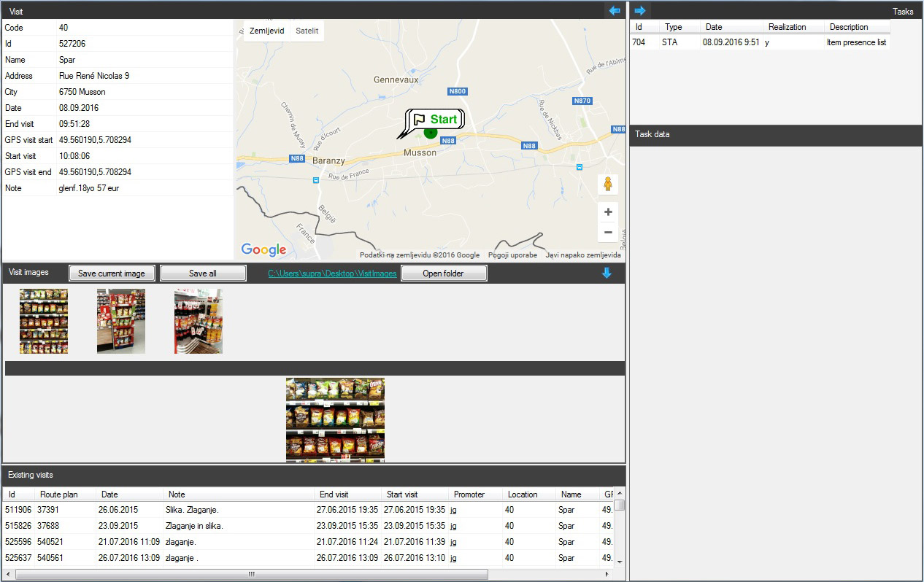The height and width of the screenshot is (582, 924).
Task: Zoom out on the map
Action: click(608, 233)
